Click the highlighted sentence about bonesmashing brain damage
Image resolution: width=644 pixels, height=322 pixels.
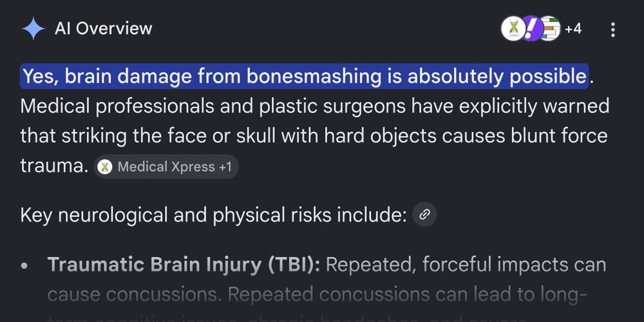[x=305, y=77]
